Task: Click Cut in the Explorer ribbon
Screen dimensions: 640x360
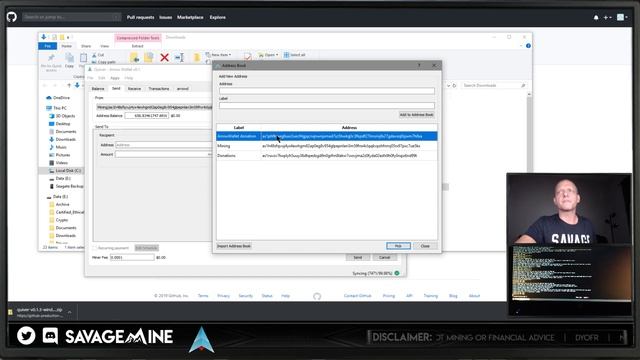Action: pyautogui.click(x=98, y=55)
